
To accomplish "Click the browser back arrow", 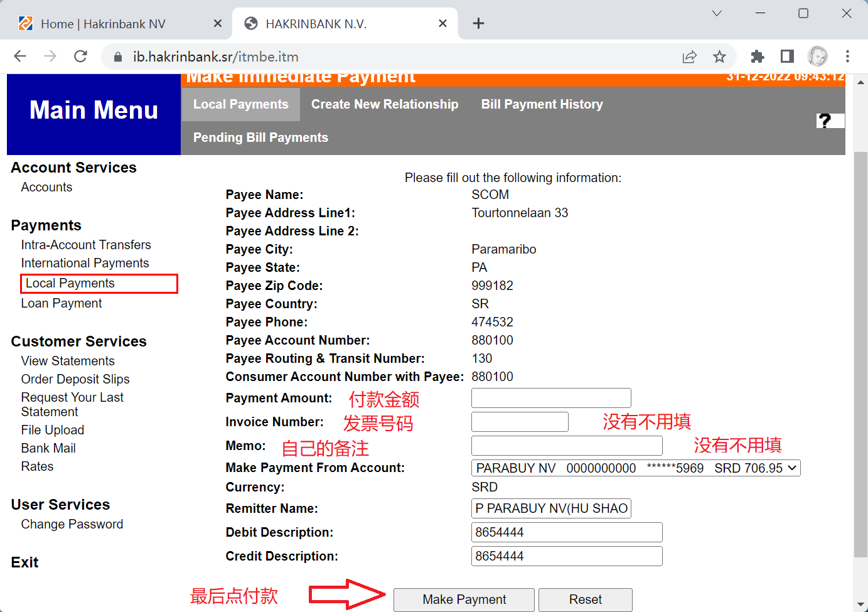I will coord(20,56).
